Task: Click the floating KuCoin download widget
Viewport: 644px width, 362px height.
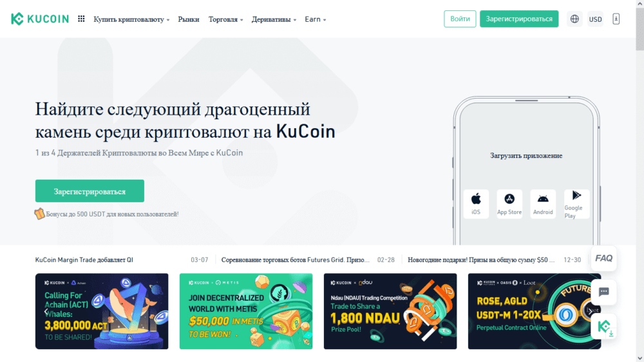Action: click(x=605, y=327)
